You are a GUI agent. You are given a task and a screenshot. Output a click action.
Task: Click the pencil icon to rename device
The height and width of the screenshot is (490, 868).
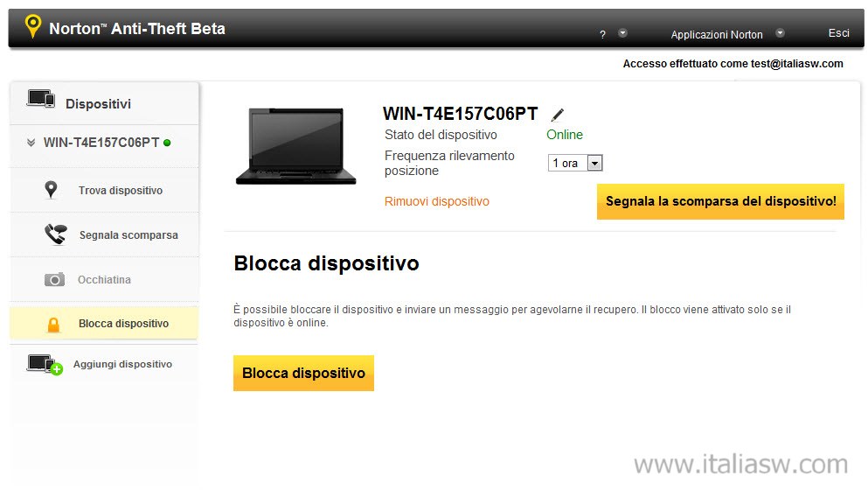pos(558,115)
